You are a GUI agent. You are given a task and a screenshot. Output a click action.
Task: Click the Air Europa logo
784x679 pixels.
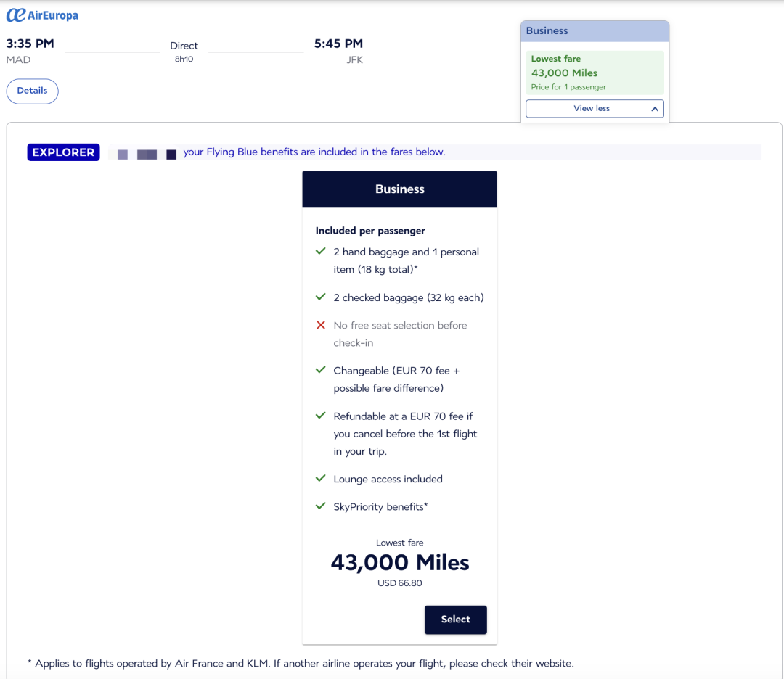pos(42,15)
